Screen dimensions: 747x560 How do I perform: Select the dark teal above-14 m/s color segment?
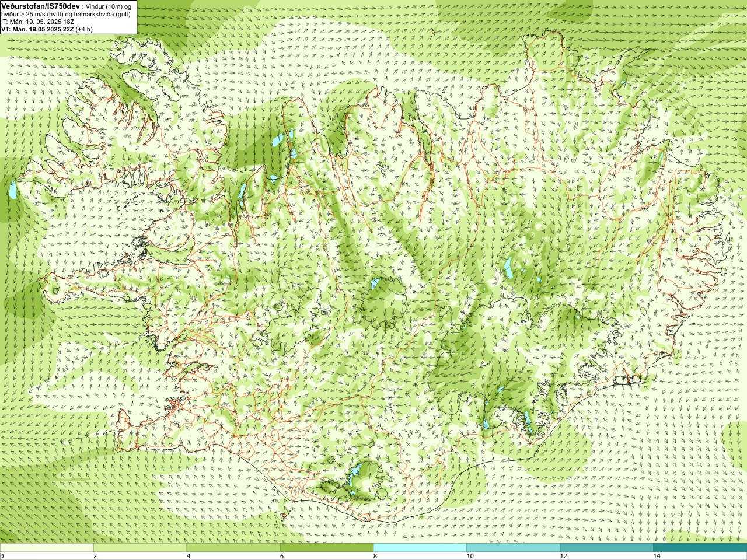(700, 548)
